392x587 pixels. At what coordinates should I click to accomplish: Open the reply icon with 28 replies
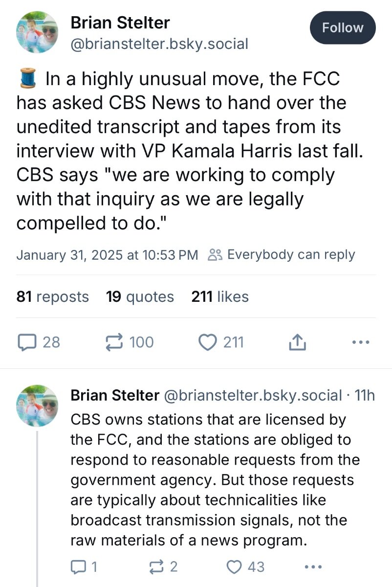(39, 342)
